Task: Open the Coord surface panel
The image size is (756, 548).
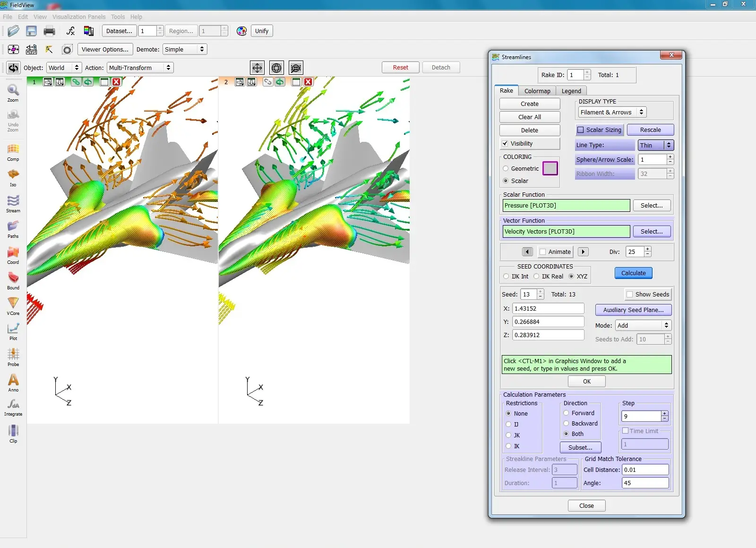Action: [x=13, y=255]
